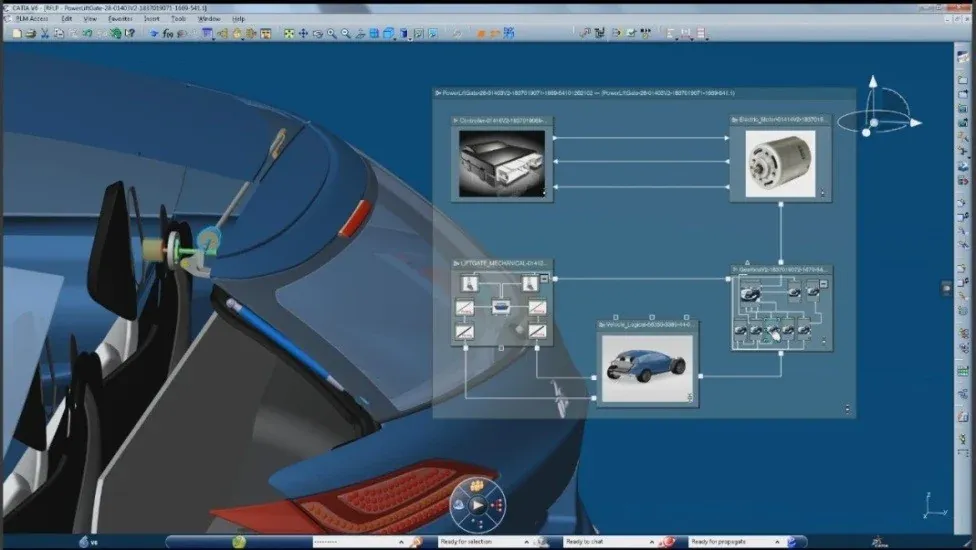Select the Electric Motor block thumbnail
Image resolution: width=976 pixels, height=550 pixels.
click(780, 163)
